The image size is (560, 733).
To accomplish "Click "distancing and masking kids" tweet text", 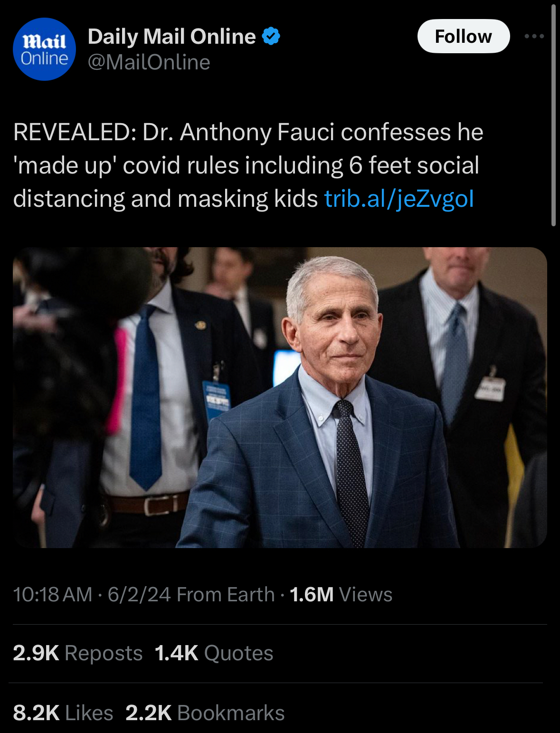I will pos(165,199).
